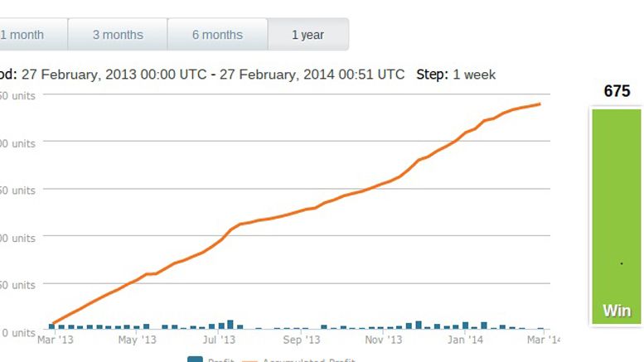644x362 pixels.
Task: Click the orange line's final point at top right
Action: pos(540,104)
